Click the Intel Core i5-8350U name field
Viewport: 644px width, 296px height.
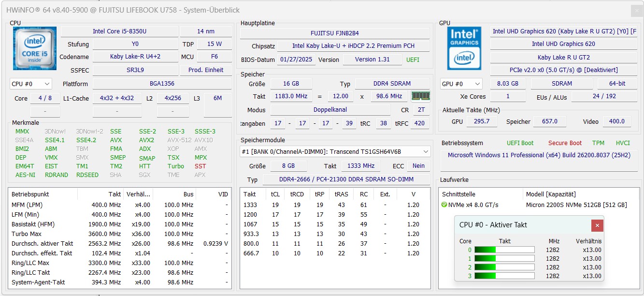click(x=119, y=31)
